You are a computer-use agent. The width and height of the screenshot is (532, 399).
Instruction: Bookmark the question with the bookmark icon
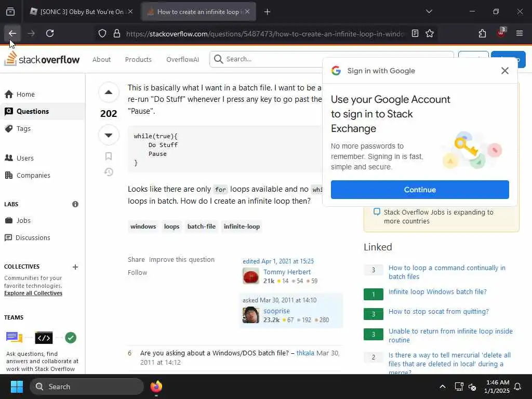pos(109,156)
